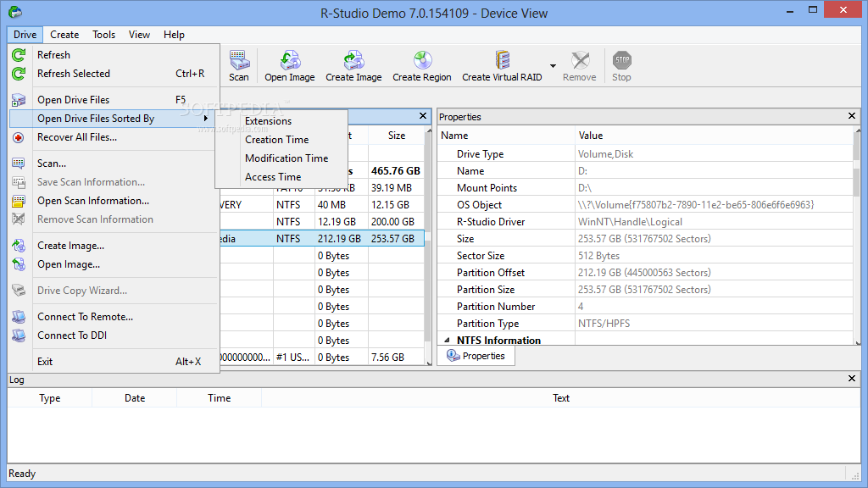868x488 pixels.
Task: Click the Partition Number value 4
Action: 581,307
